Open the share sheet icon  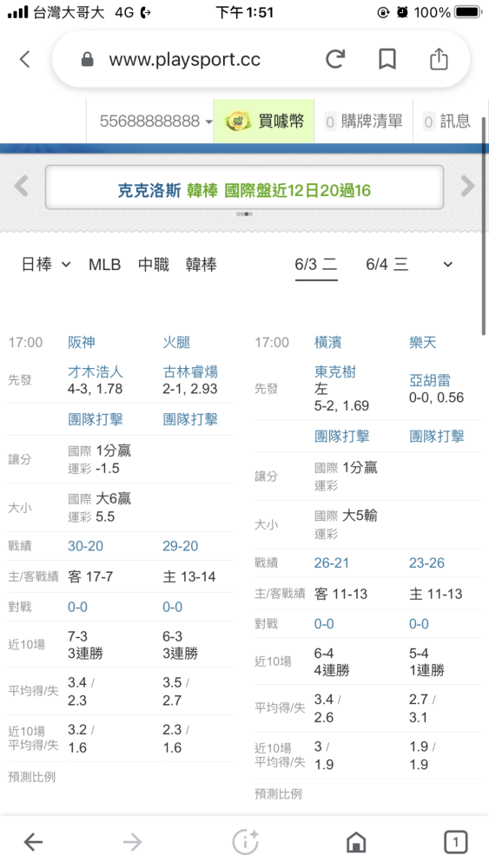[x=439, y=59]
